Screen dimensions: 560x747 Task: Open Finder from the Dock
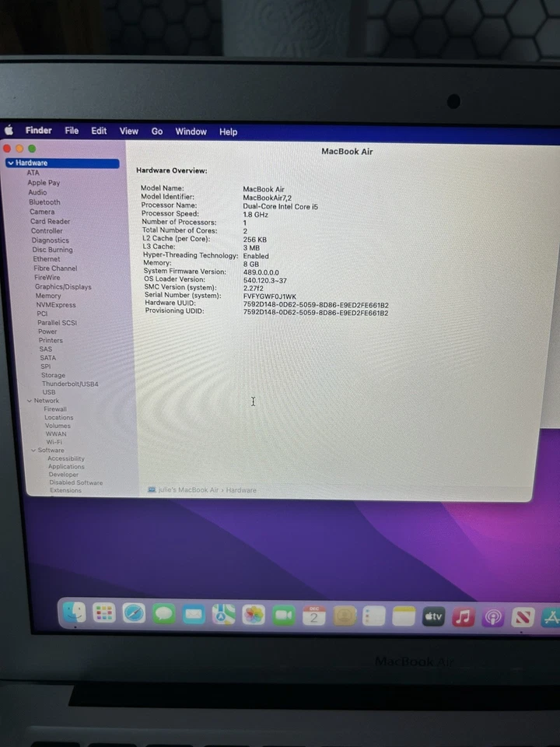[75, 612]
